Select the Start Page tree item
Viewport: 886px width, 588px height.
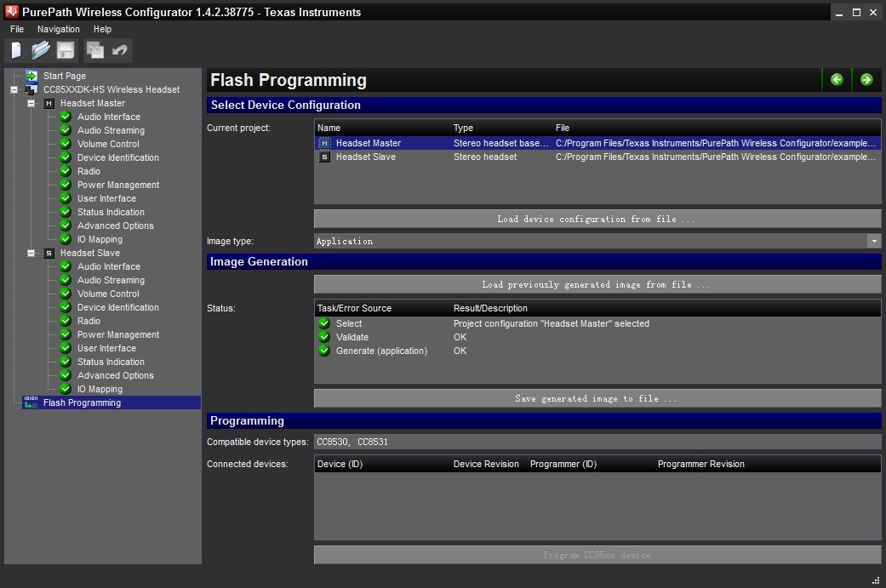coord(65,76)
